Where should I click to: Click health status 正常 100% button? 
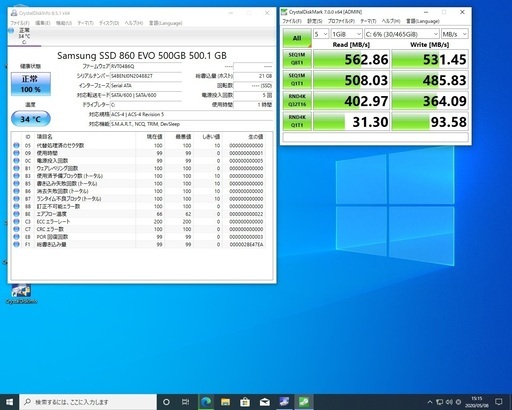[31, 84]
